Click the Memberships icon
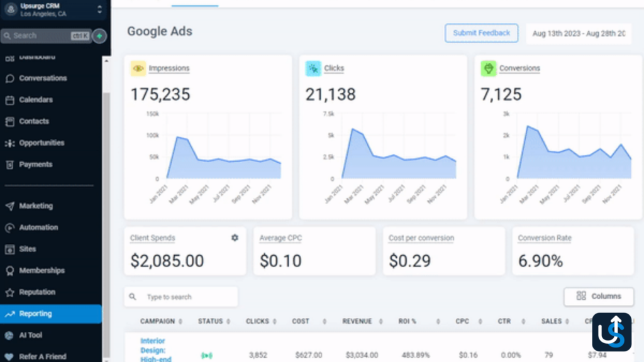The width and height of the screenshot is (644, 362). click(10, 271)
